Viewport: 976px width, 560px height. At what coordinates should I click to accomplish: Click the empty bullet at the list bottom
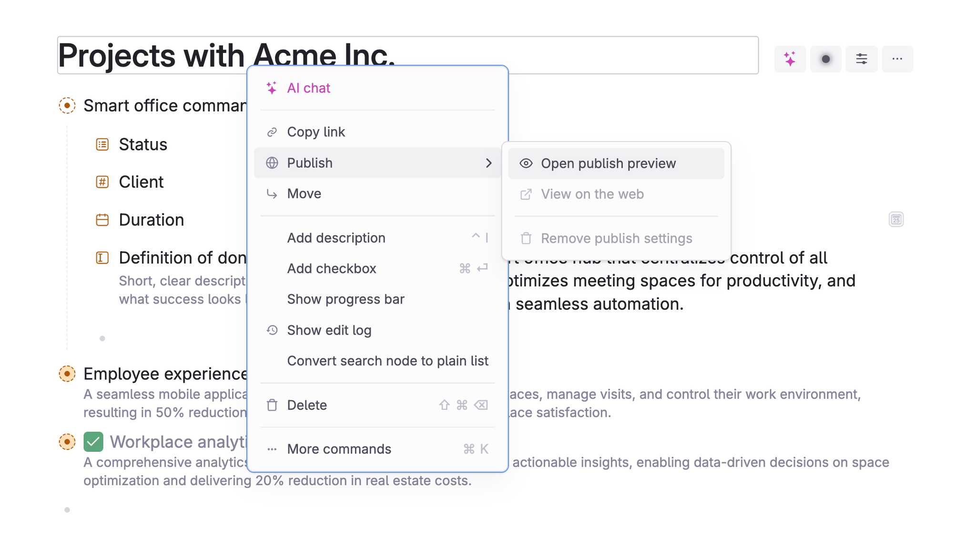67,510
